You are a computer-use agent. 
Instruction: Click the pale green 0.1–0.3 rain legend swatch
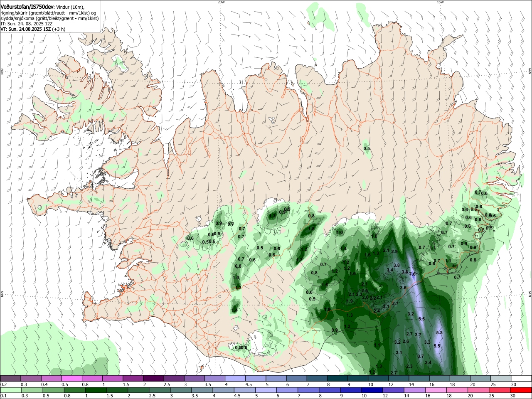(x=11, y=390)
